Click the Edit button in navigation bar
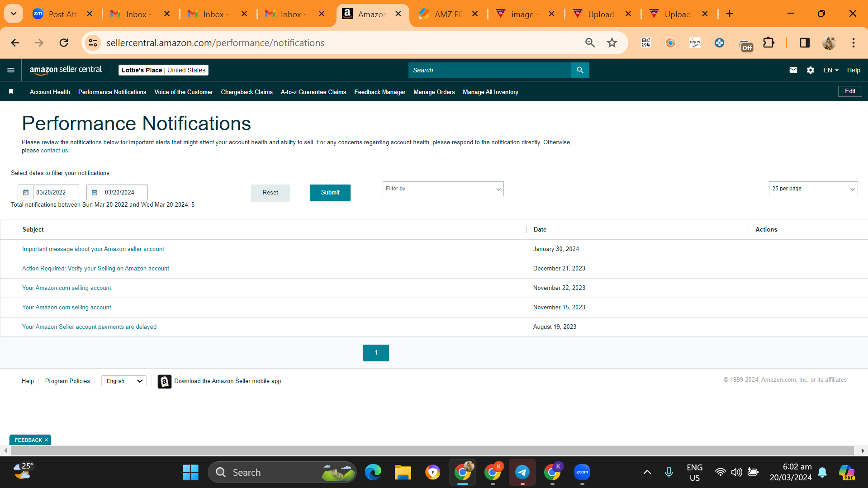Viewport: 868px width, 488px height. coord(850,91)
